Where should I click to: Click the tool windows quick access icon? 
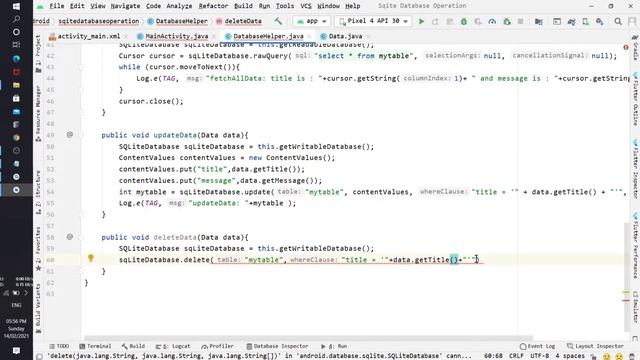click(39, 356)
